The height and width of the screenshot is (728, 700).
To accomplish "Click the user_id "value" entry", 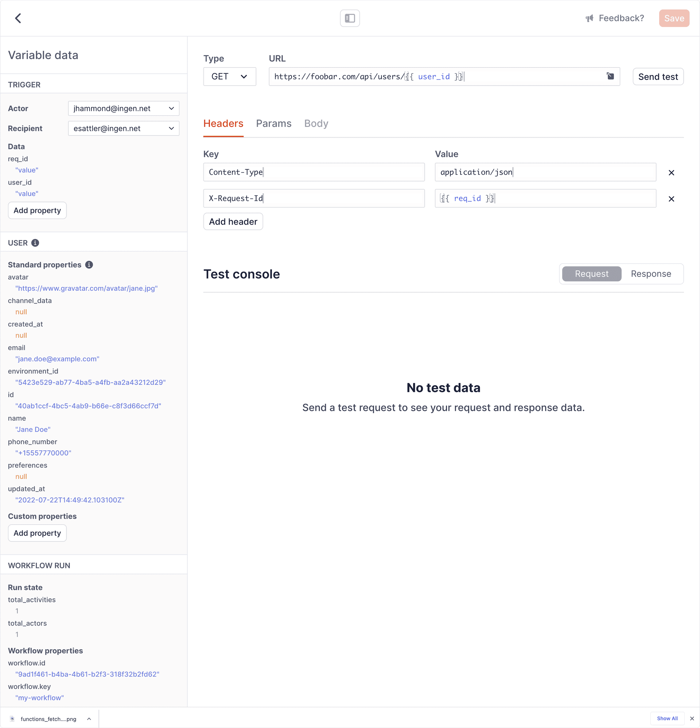I will coord(27,194).
